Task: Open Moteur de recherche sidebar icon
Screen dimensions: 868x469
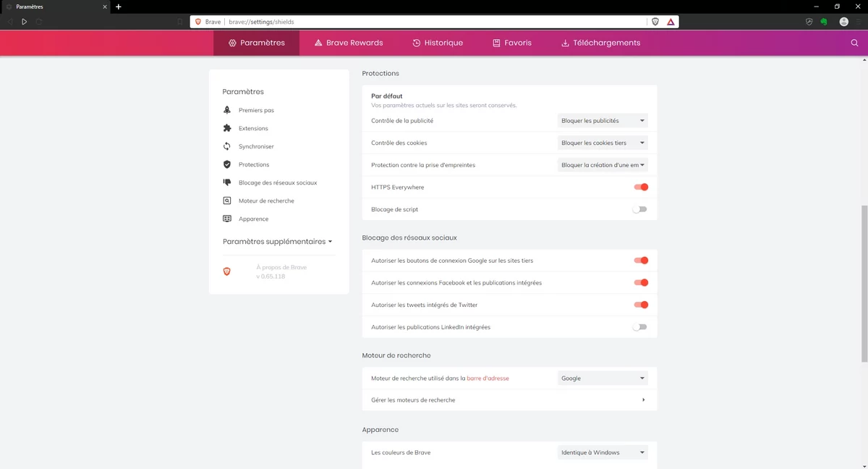Action: (x=227, y=200)
